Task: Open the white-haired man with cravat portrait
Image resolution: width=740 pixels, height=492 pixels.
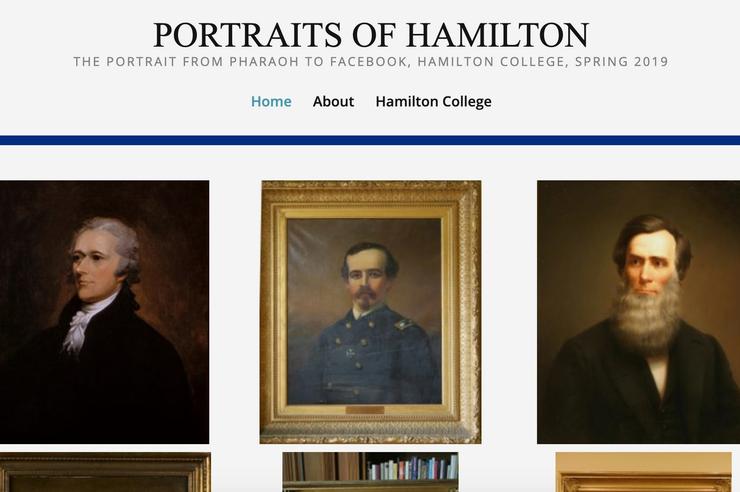Action: pyautogui.click(x=104, y=312)
